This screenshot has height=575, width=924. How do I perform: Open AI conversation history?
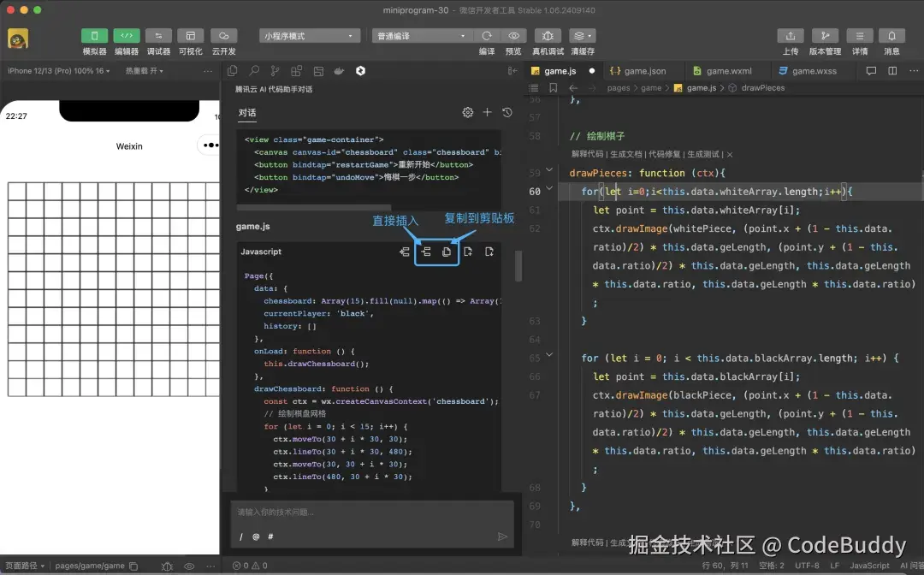tap(506, 112)
